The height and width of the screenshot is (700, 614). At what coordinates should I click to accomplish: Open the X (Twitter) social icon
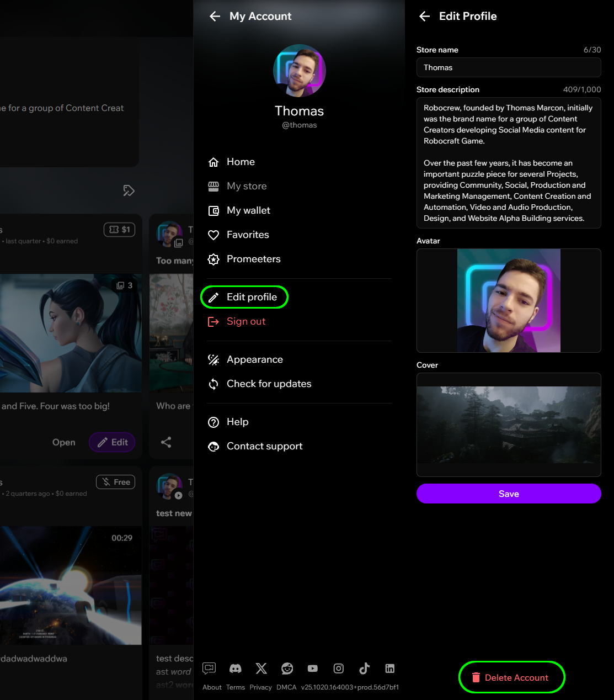pyautogui.click(x=261, y=669)
